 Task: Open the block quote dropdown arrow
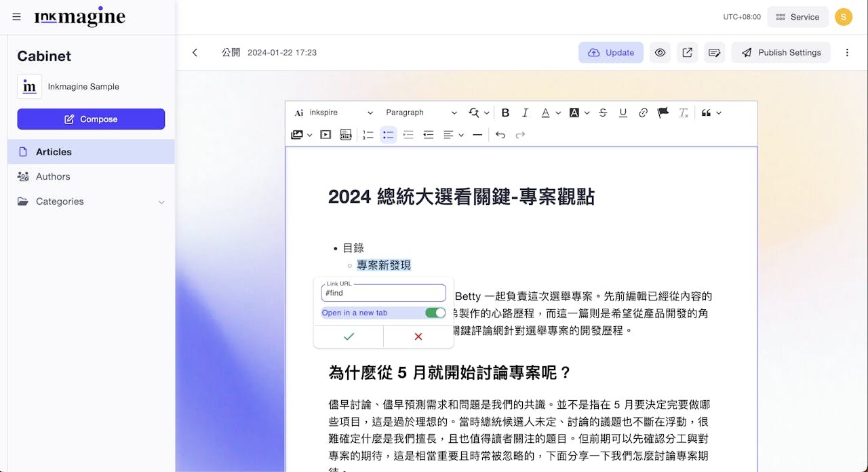[x=719, y=113]
